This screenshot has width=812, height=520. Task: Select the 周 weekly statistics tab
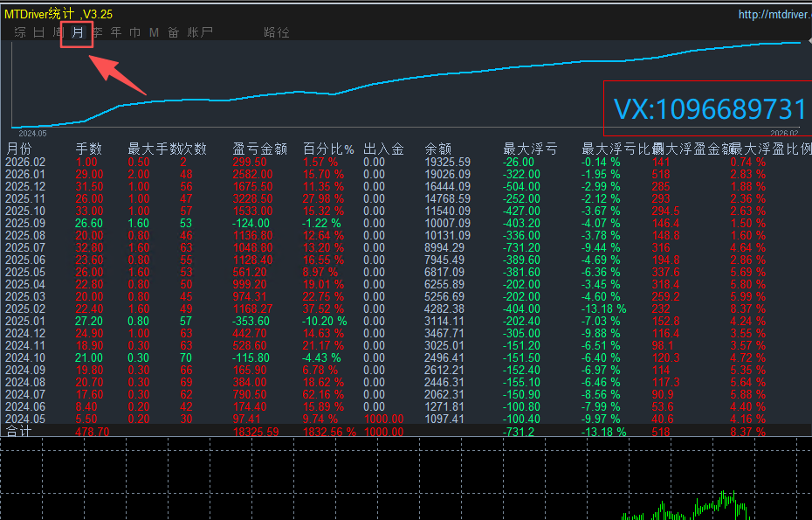58,33
